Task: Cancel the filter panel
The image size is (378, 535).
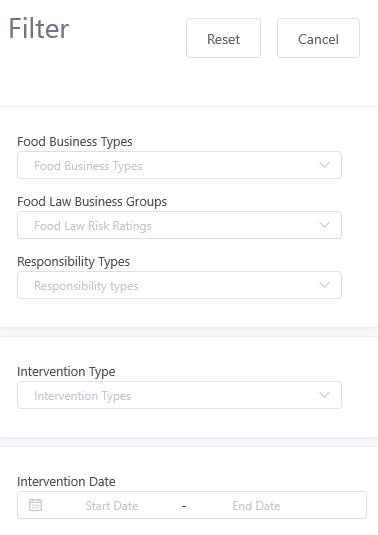Action: (318, 38)
